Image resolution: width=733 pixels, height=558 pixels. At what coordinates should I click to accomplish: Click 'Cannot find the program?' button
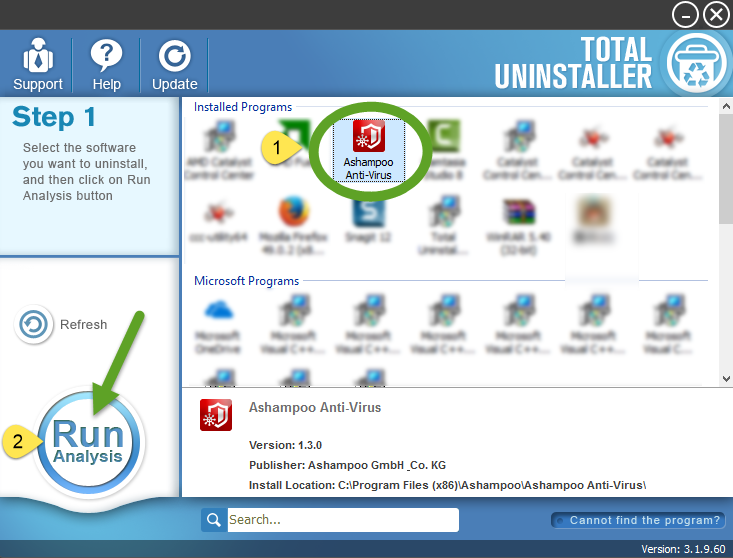tap(639, 520)
